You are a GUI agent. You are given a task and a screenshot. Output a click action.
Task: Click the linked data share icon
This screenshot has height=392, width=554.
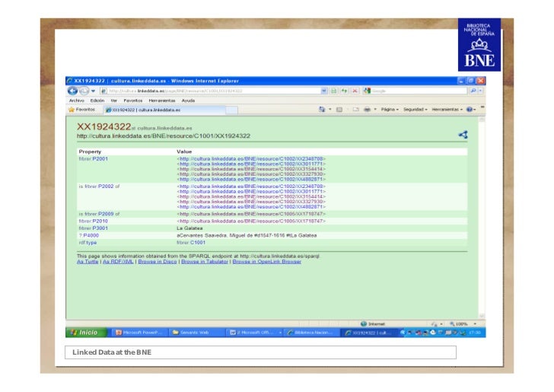pyautogui.click(x=463, y=135)
